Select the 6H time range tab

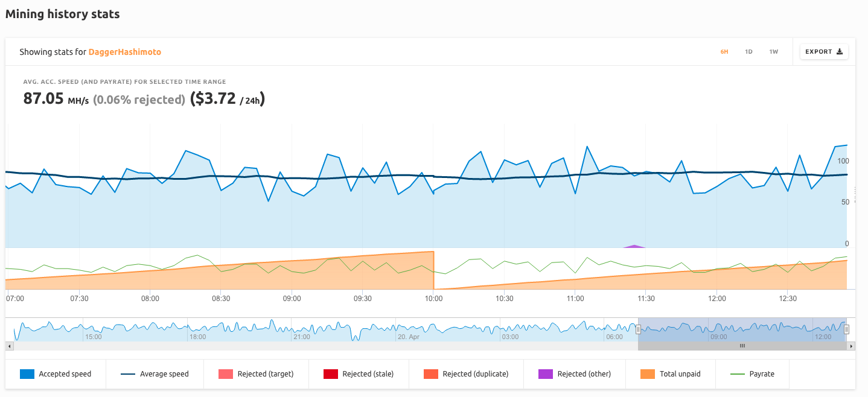(x=724, y=52)
